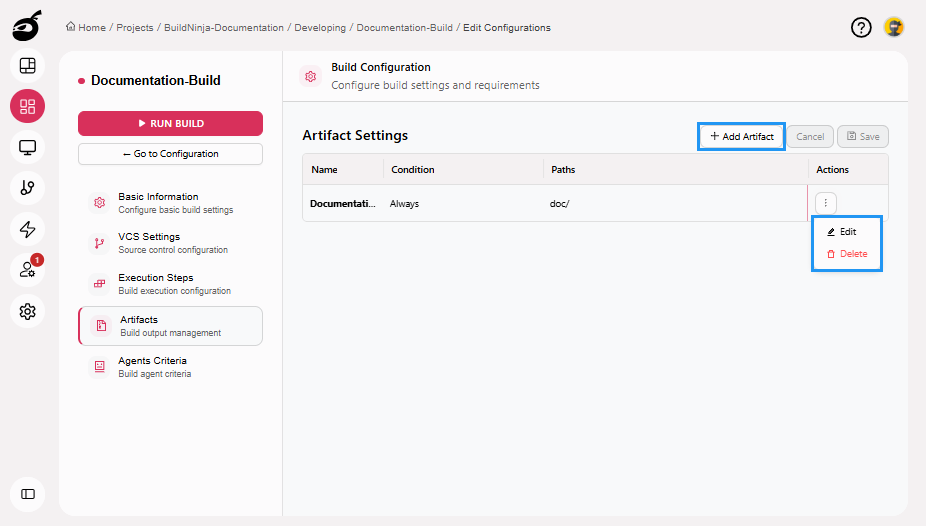Choose Delete from the actions menu
Image resolution: width=926 pixels, height=526 pixels.
847,254
